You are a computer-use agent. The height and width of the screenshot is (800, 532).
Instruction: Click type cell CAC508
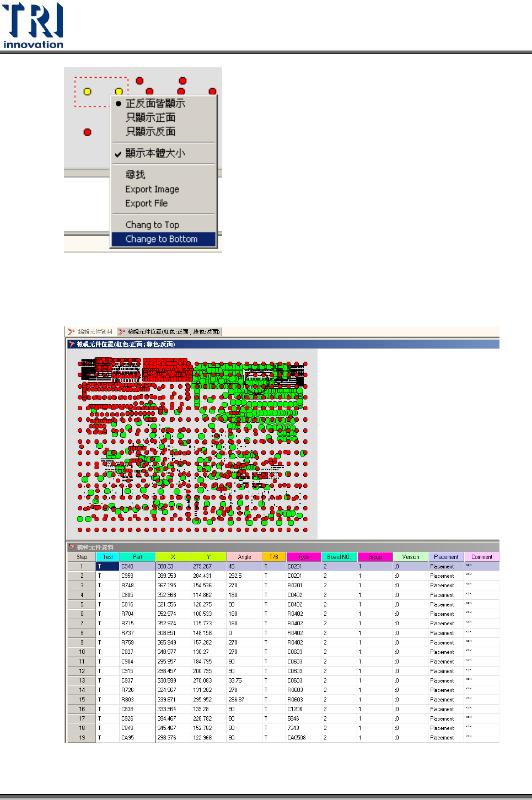coord(304,738)
